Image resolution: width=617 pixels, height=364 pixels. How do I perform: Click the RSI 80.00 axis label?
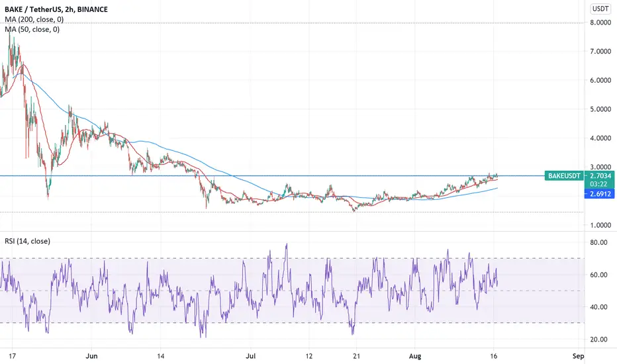coord(599,242)
